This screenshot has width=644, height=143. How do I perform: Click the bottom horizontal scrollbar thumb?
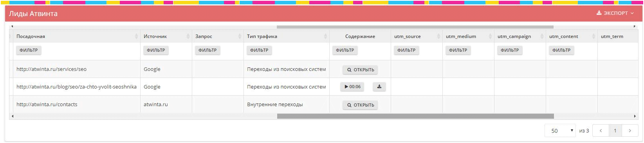(415, 116)
